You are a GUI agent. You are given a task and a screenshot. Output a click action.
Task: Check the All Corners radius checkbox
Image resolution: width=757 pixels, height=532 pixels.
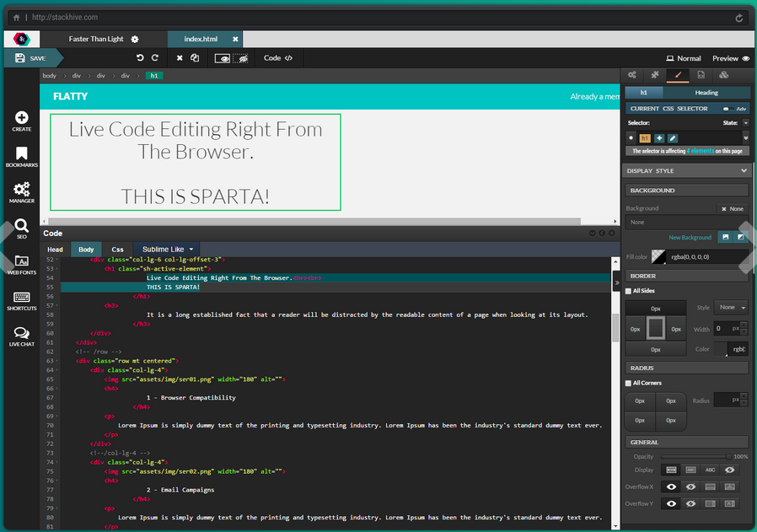point(628,383)
